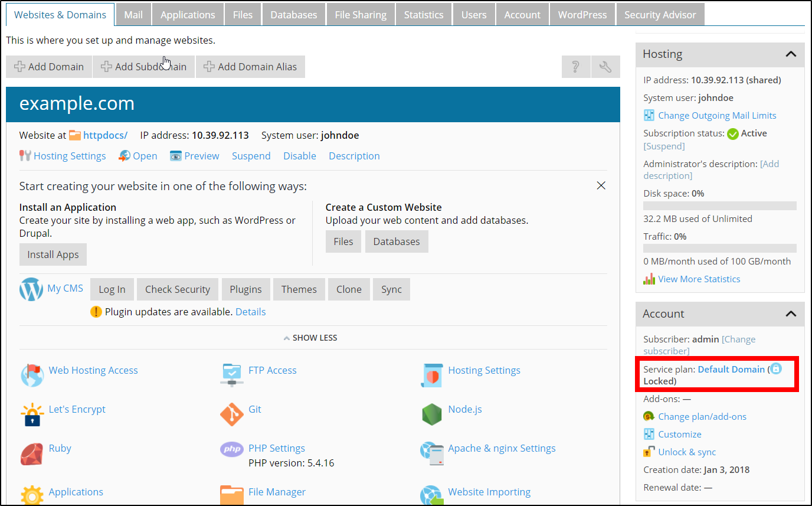
Task: Click the PHP Settings icon
Action: (x=231, y=449)
